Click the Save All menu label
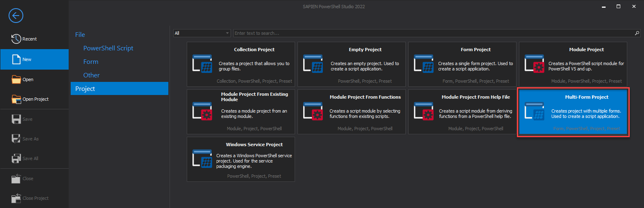Screen dimensions: 644x208 coord(30,158)
